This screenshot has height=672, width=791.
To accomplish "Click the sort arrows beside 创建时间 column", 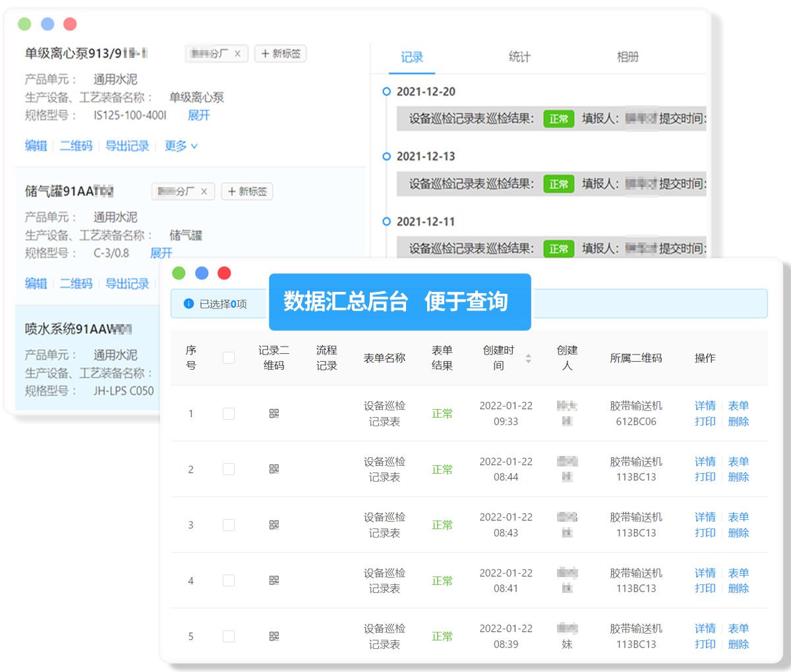I will pyautogui.click(x=528, y=358).
